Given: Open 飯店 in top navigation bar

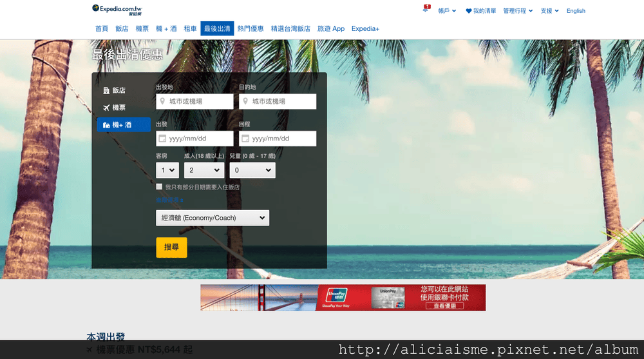Looking at the screenshot, I should click(122, 29).
